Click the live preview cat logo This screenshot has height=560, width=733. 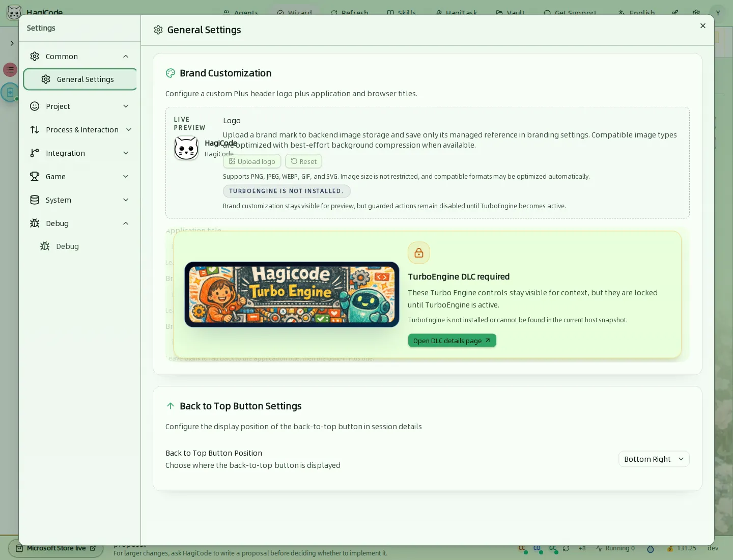186,148
